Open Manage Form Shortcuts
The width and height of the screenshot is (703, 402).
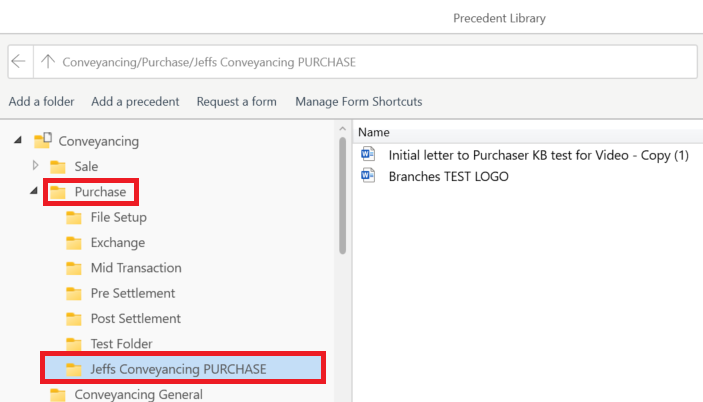pos(359,101)
